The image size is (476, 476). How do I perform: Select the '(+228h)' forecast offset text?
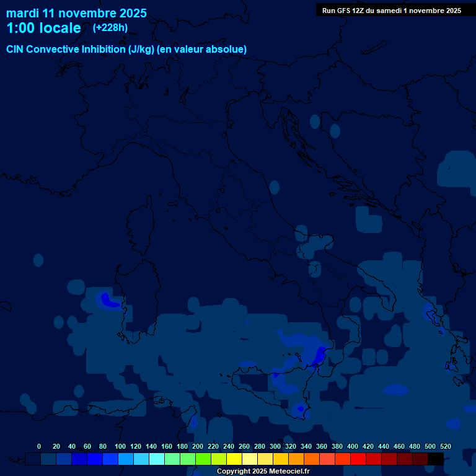pyautogui.click(x=110, y=28)
